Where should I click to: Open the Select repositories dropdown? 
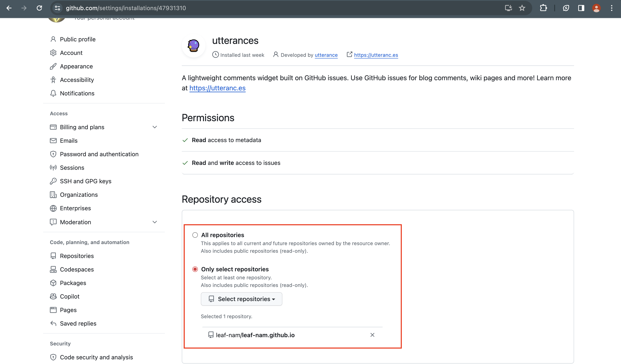242,299
